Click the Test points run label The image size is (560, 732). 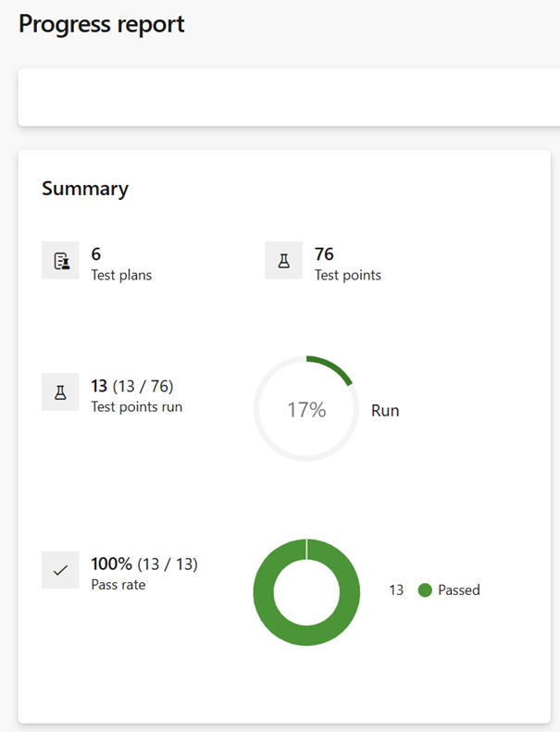pos(137,406)
